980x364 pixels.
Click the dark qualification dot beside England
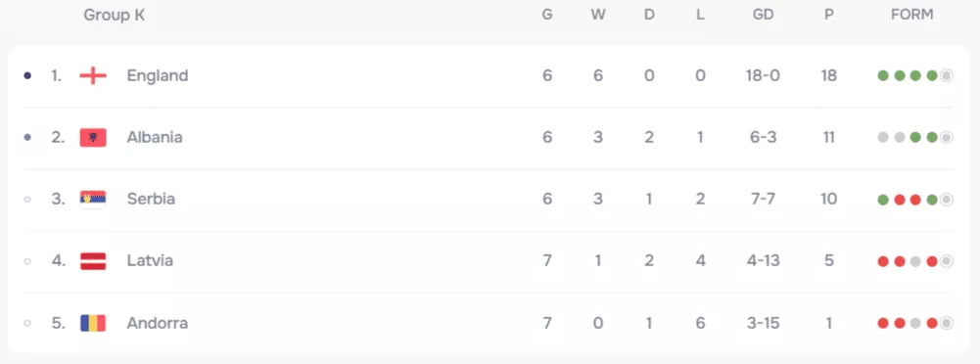pos(26,76)
